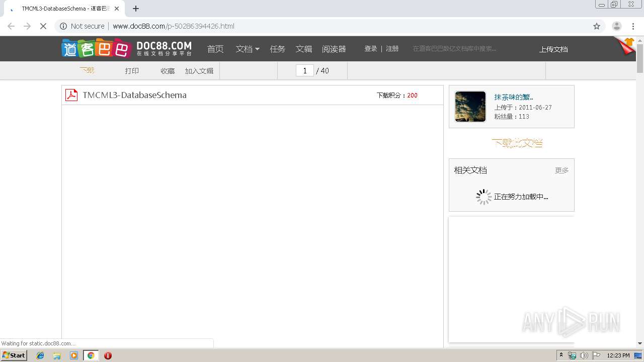Click the red PDF icon beside TMCML3-DatabaseSchema
644x362 pixels.
click(71, 95)
